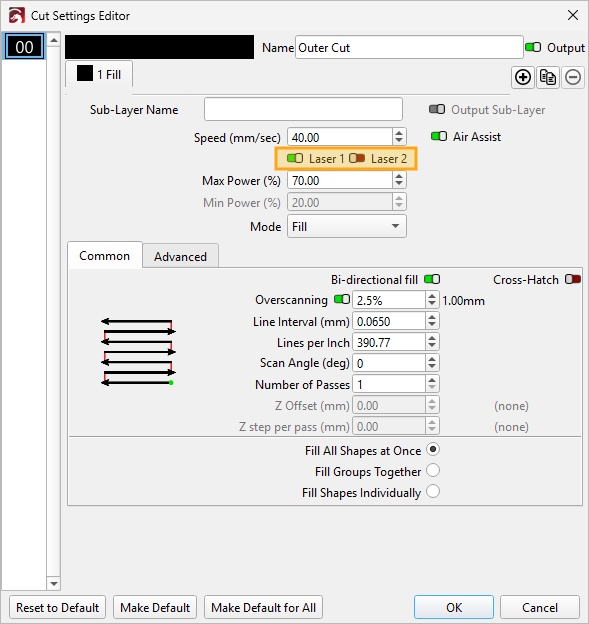Click Make Default for All button
The height and width of the screenshot is (624, 589).
263,608
